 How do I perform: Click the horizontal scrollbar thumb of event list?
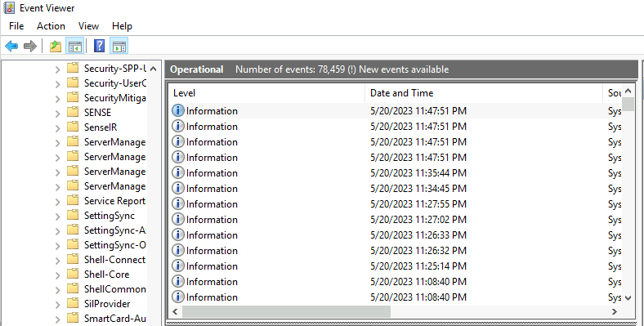286,311
